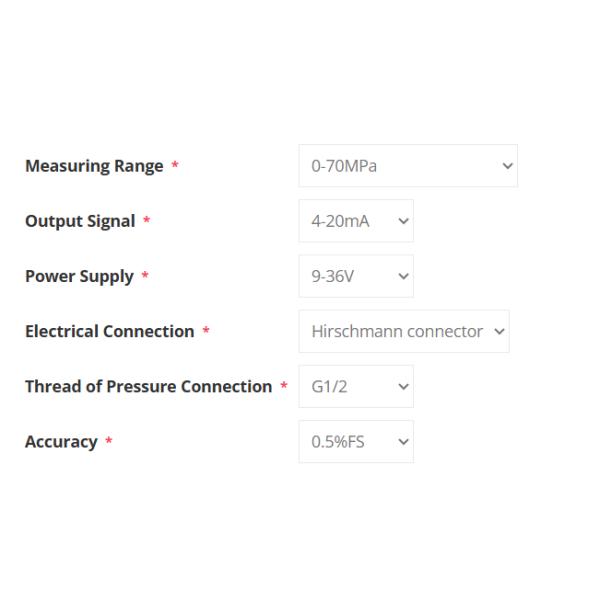The height and width of the screenshot is (600, 600).
Task: Open the Measuring Range dropdown showing 0-70MPa
Action: pos(407,166)
